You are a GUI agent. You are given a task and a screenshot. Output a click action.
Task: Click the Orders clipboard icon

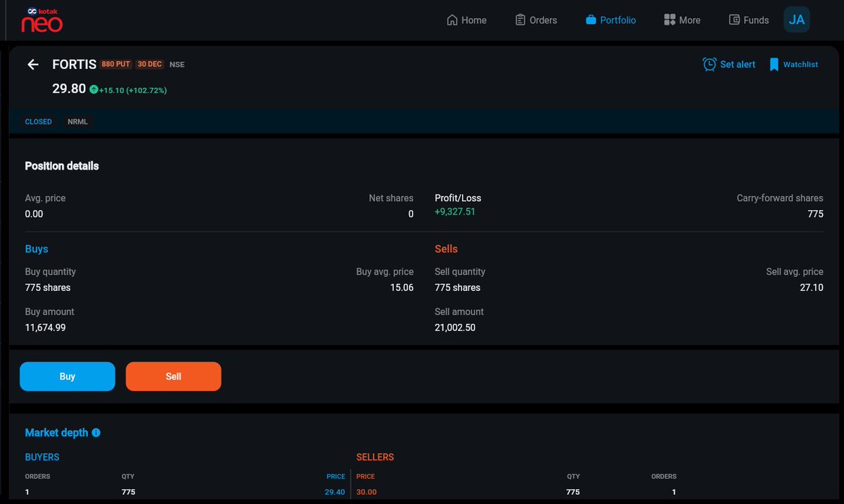point(520,20)
